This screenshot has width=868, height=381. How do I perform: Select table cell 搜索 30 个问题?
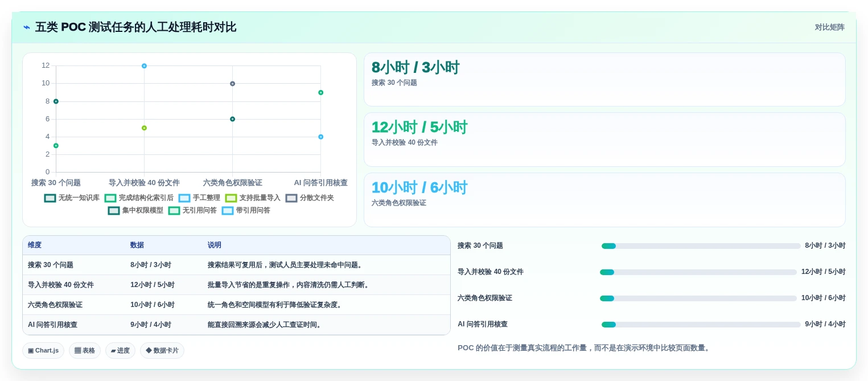[x=51, y=265]
